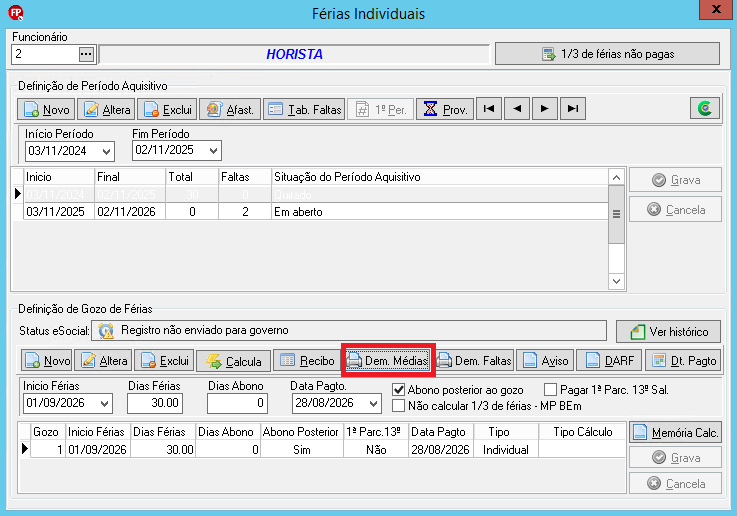
Task: Open the Aviso document
Action: (x=545, y=360)
